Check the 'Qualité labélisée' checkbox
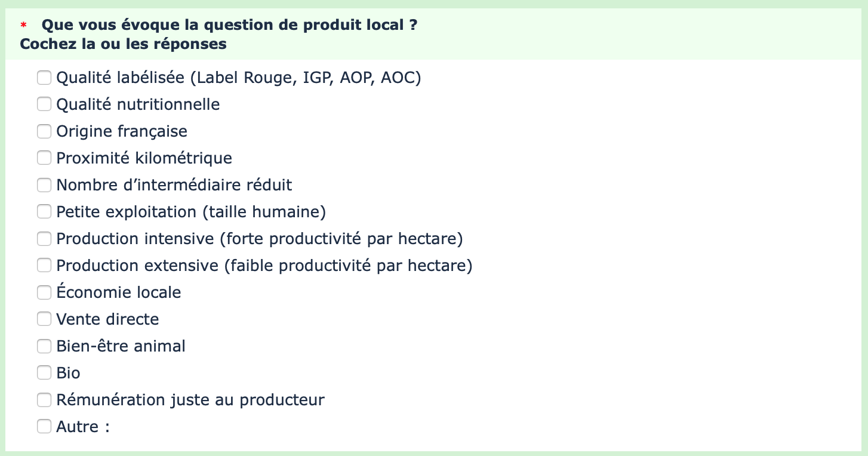 (x=44, y=78)
